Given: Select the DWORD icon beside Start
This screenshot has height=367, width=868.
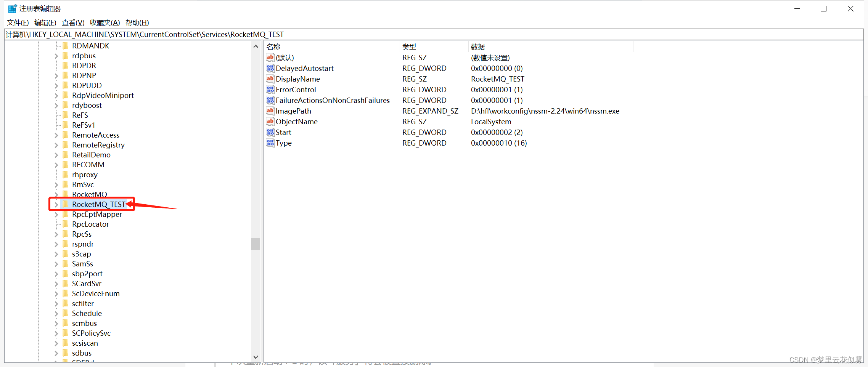Looking at the screenshot, I should (x=270, y=132).
